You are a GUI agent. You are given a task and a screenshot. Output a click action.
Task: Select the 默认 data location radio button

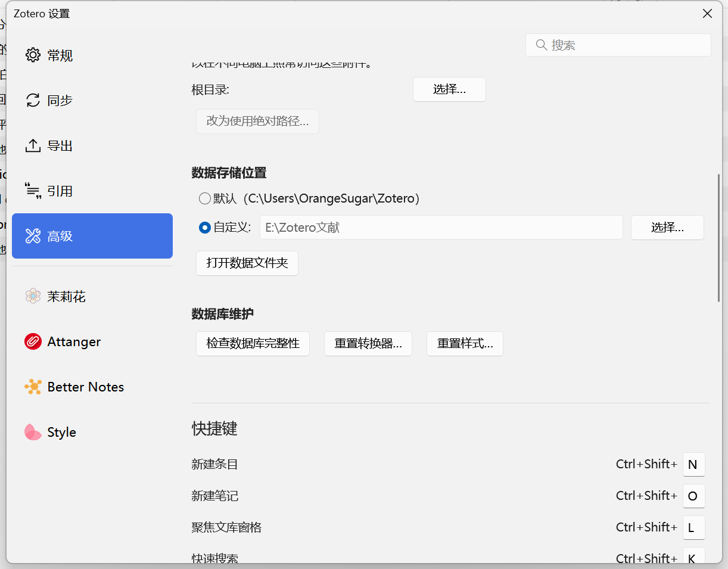tap(205, 198)
